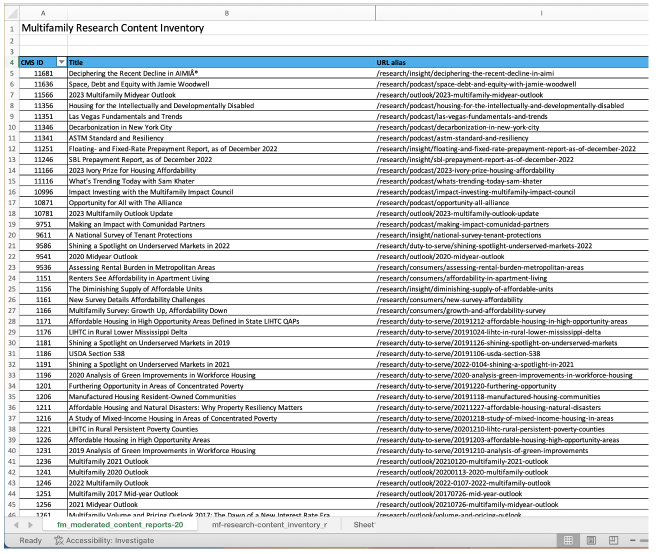
Task: Go to next sheet tab arrow
Action: 31,525
